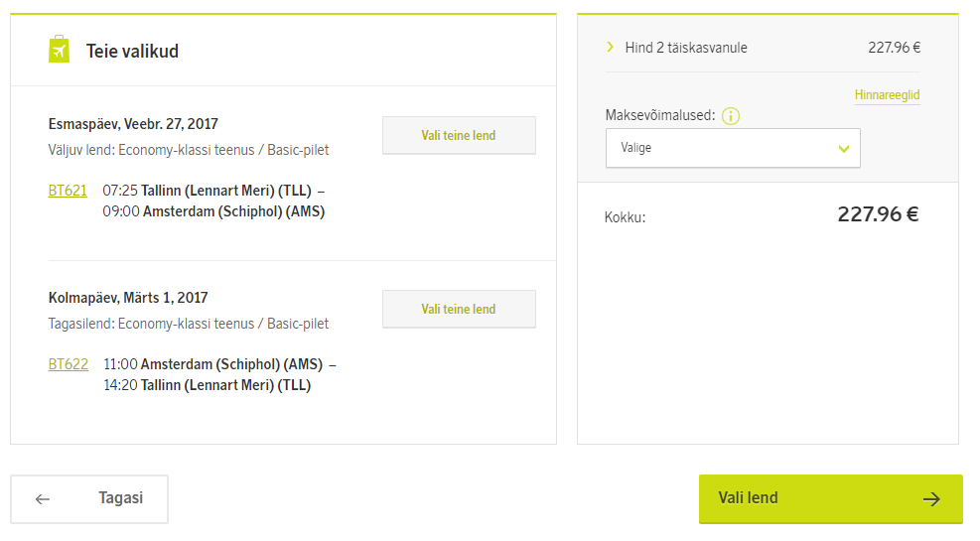Open the Hinnareeglid fare rules link
Viewport: 980px width, 541px height.
(887, 95)
